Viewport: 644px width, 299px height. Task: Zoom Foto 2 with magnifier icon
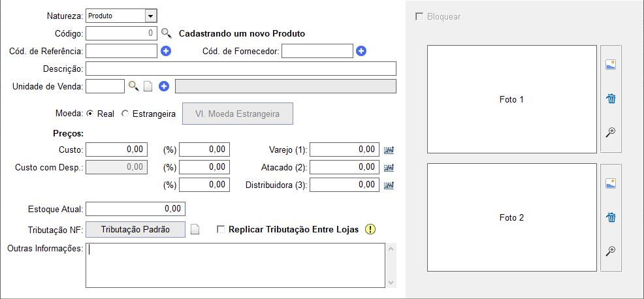coord(611,251)
